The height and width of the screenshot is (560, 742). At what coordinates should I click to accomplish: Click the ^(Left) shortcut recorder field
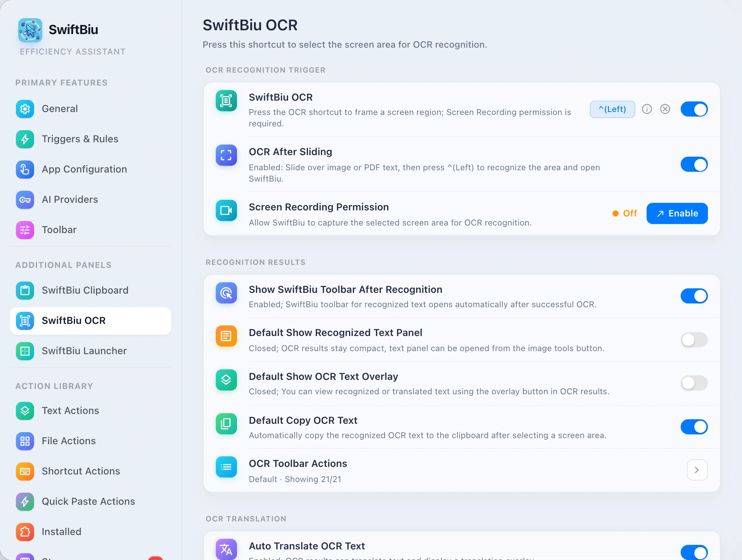click(613, 109)
